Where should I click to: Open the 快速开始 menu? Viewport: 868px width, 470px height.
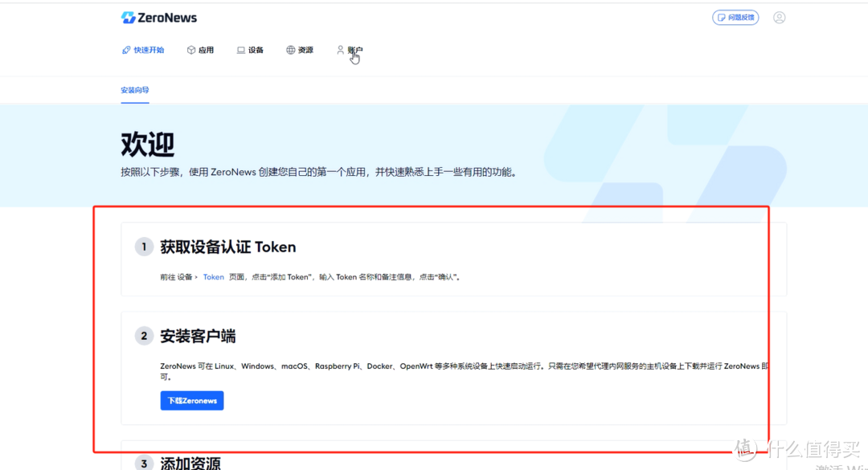pyautogui.click(x=143, y=50)
